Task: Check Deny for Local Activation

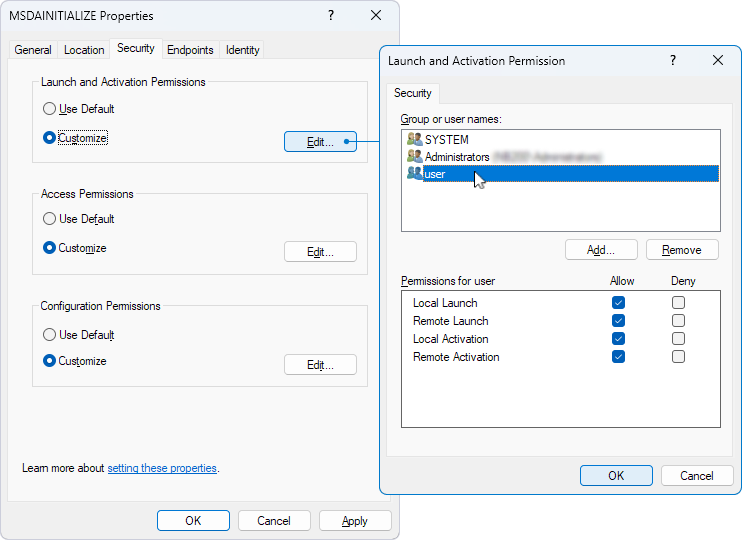Action: (x=678, y=338)
